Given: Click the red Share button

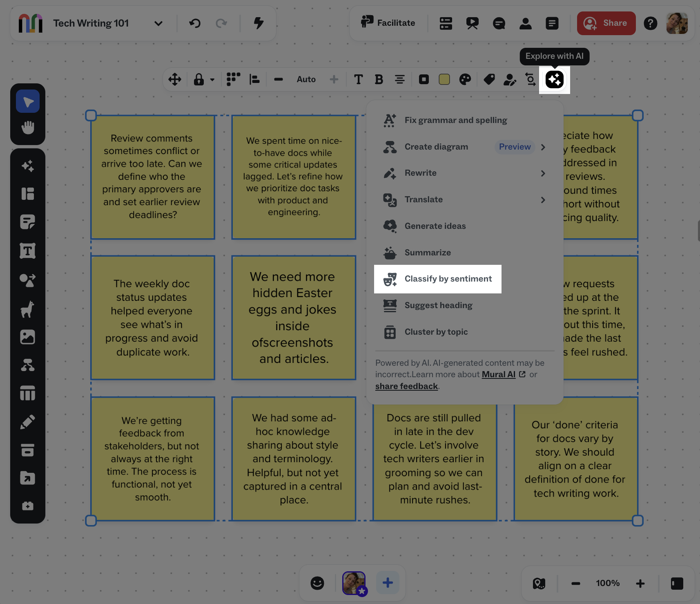Looking at the screenshot, I should [606, 23].
